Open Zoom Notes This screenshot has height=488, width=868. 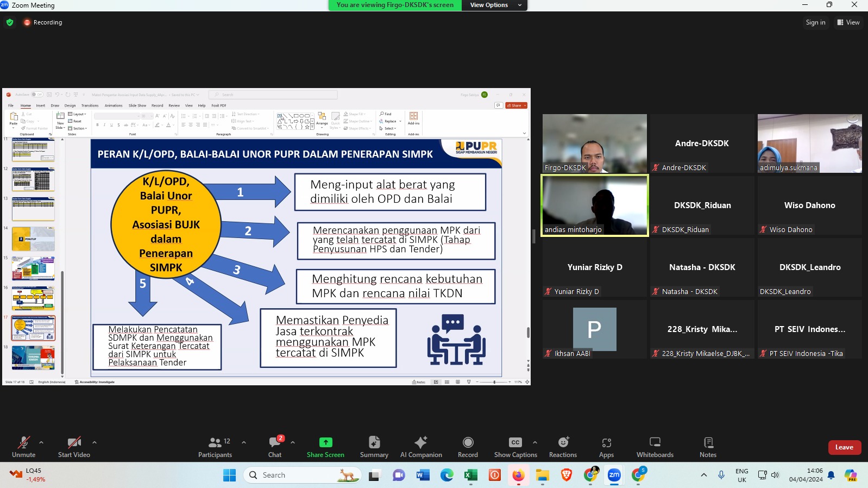click(x=708, y=447)
